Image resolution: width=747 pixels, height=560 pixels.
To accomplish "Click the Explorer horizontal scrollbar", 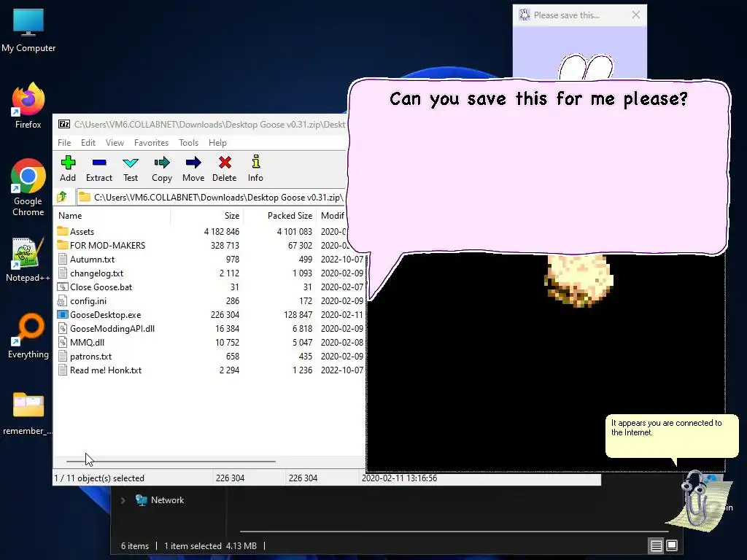I will (x=454, y=531).
